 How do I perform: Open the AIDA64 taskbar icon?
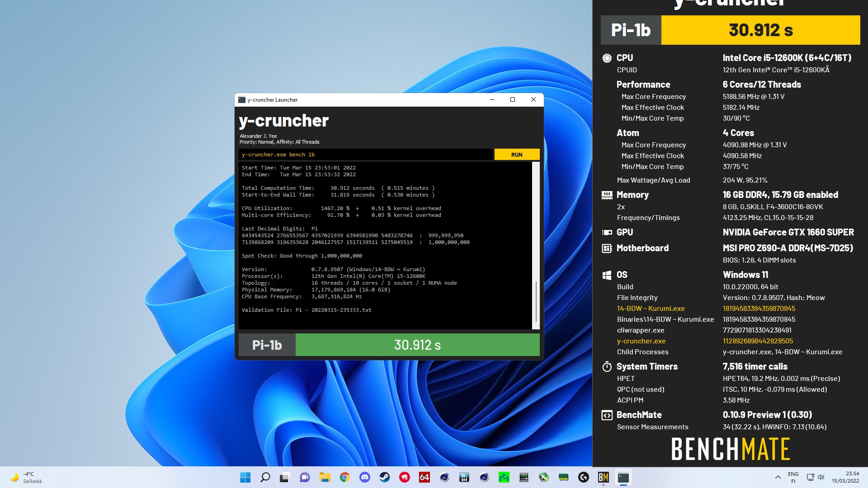click(424, 477)
